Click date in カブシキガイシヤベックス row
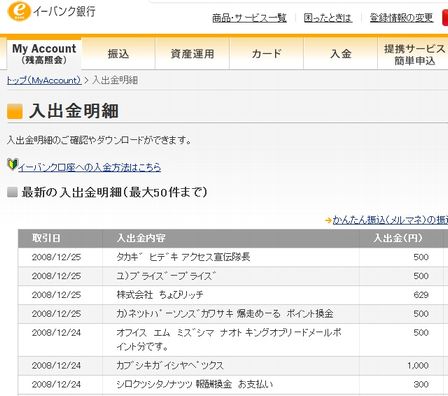This screenshot has height=396, width=448. coord(56,365)
